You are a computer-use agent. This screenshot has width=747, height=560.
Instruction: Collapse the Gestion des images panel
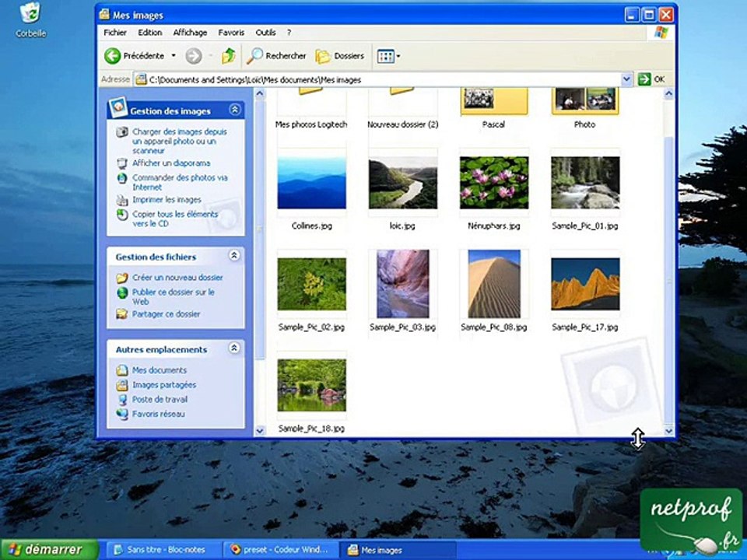click(234, 110)
